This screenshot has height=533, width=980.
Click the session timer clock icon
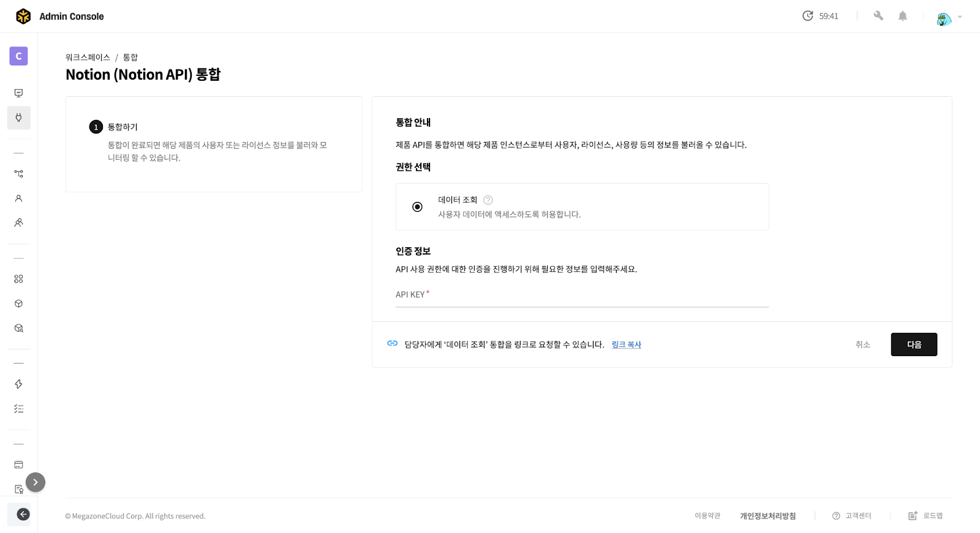click(808, 16)
